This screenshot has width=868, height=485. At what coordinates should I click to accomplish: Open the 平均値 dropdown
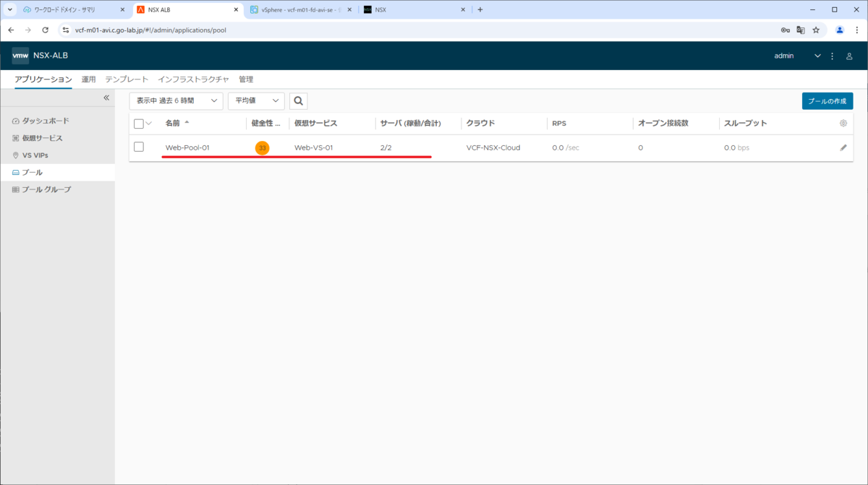256,101
